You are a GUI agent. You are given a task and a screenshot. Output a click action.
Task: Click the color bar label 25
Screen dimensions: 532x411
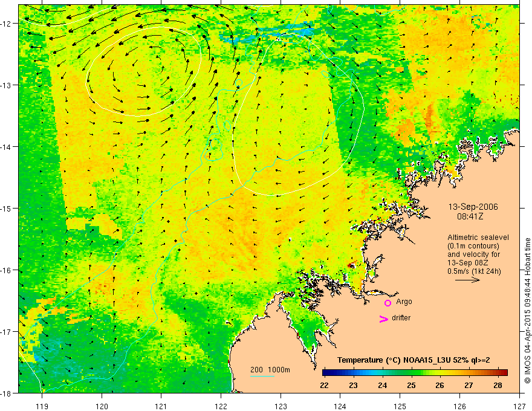pos(411,385)
